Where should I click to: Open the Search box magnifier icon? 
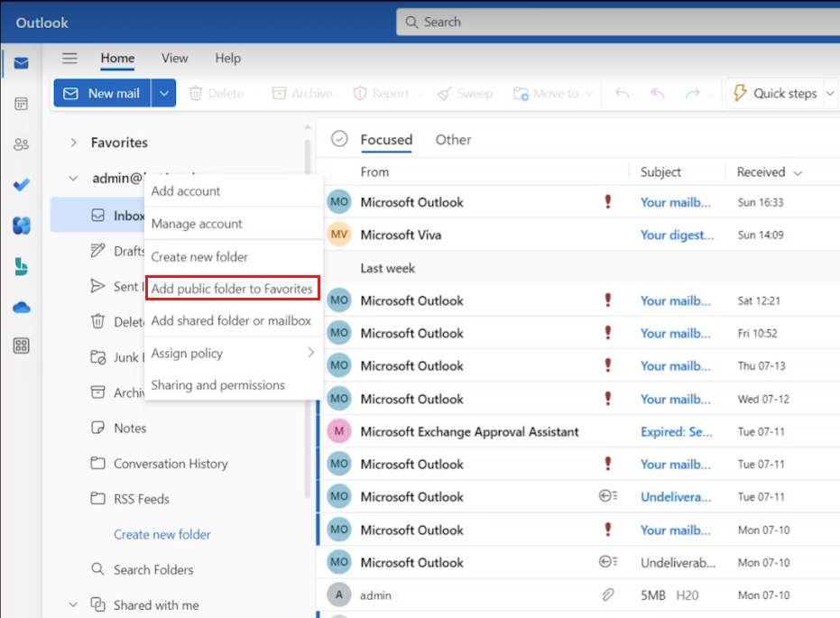coord(411,21)
